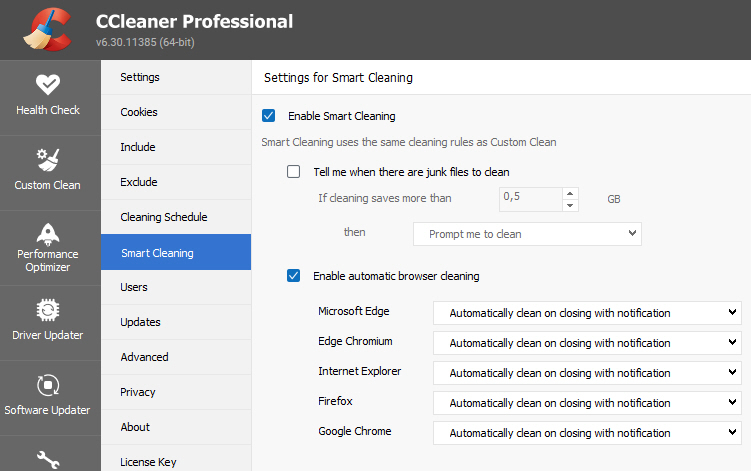751x471 pixels.
Task: Decrease the GB threshold with down arrow
Action: point(570,206)
